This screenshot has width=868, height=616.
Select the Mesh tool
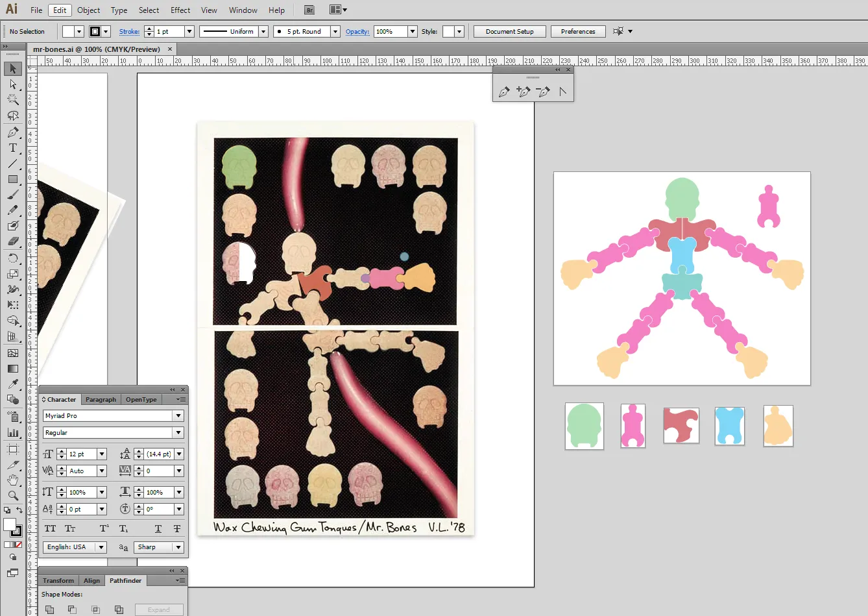(13, 353)
